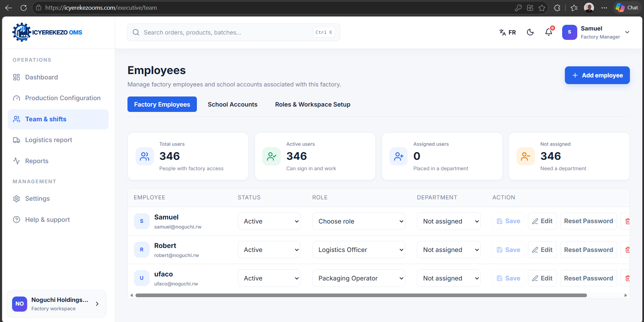Viewport: 644px width, 322px height.
Task: Bookmark this page with the star icon
Action: 542,8
